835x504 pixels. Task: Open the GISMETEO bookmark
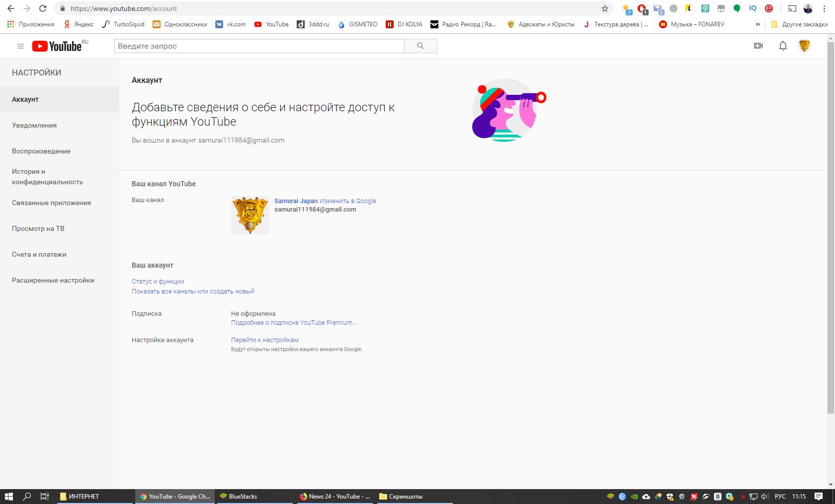tap(357, 24)
